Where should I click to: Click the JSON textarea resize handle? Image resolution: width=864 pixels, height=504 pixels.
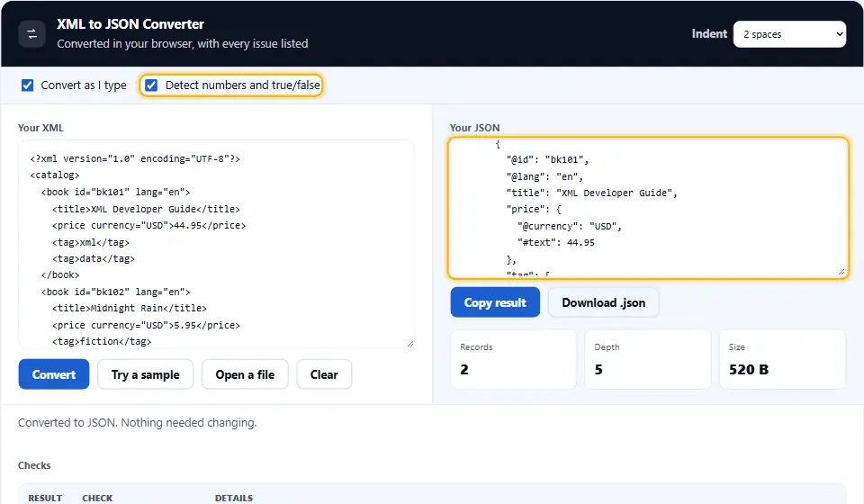841,272
